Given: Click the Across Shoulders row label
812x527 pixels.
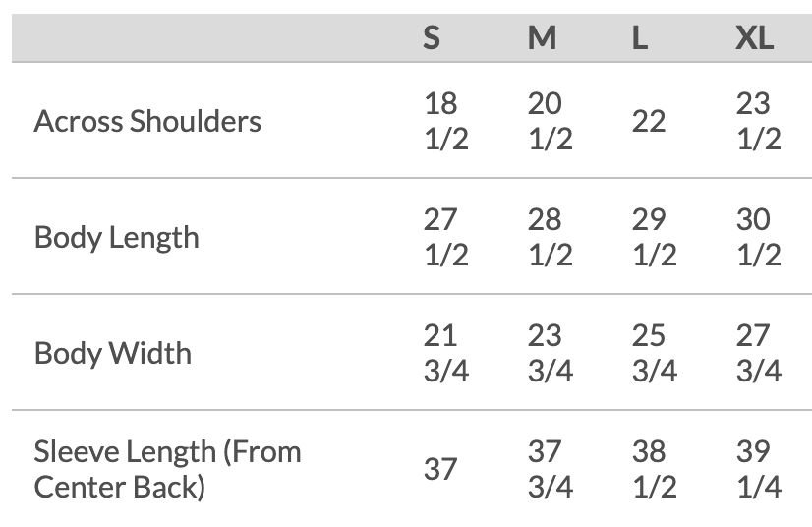Looking at the screenshot, I should (x=147, y=121).
